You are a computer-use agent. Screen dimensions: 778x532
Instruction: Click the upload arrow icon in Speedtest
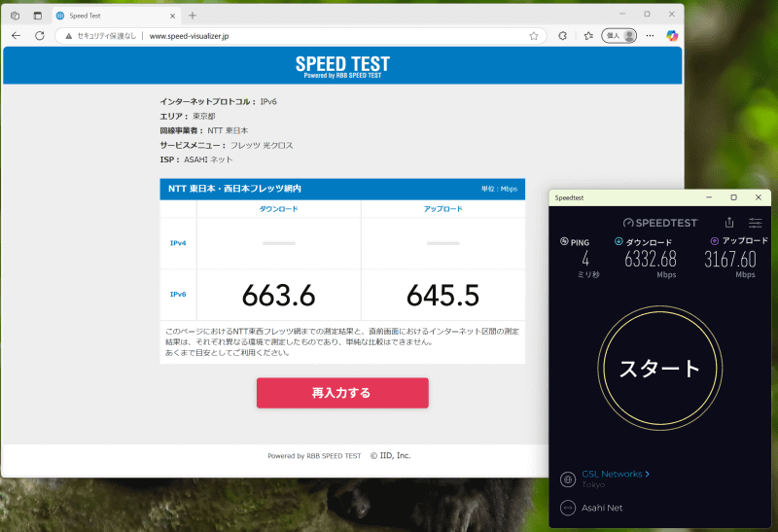coord(715,240)
